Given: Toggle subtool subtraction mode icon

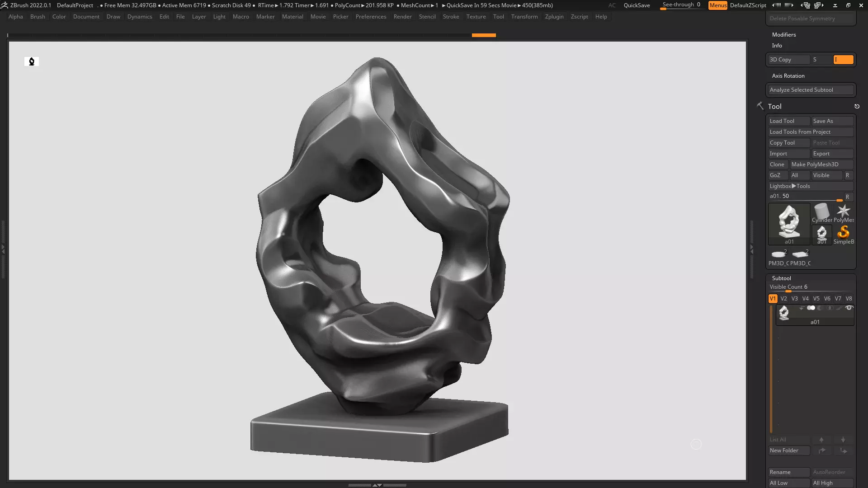Looking at the screenshot, I should pyautogui.click(x=820, y=308).
